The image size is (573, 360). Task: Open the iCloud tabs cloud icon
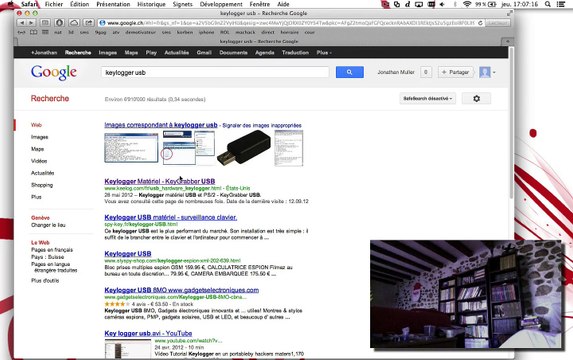[x=74, y=23]
